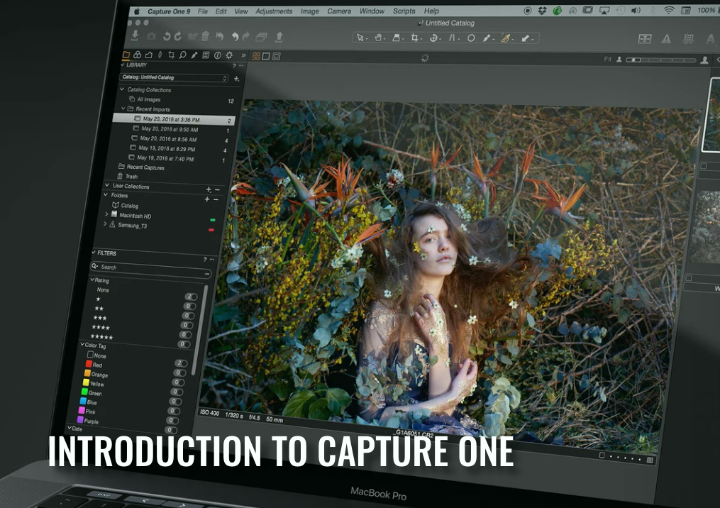Open the info Metadata tool tab
This screenshot has width=720, height=508.
click(217, 56)
